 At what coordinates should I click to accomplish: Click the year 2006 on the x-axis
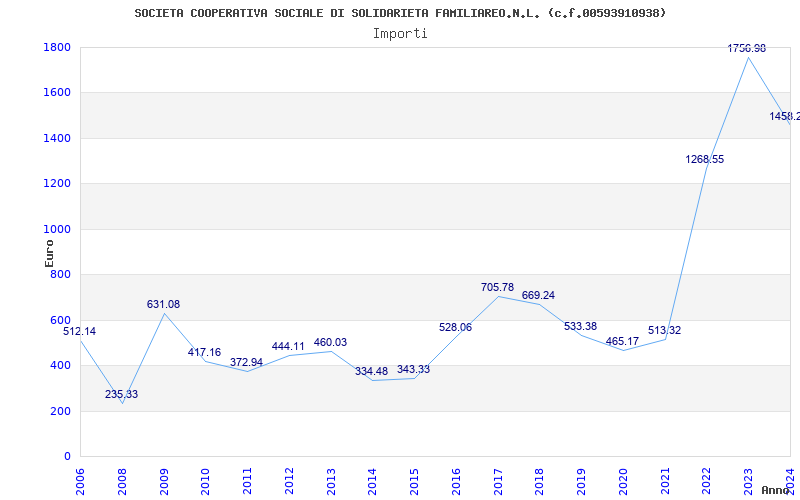(80, 482)
